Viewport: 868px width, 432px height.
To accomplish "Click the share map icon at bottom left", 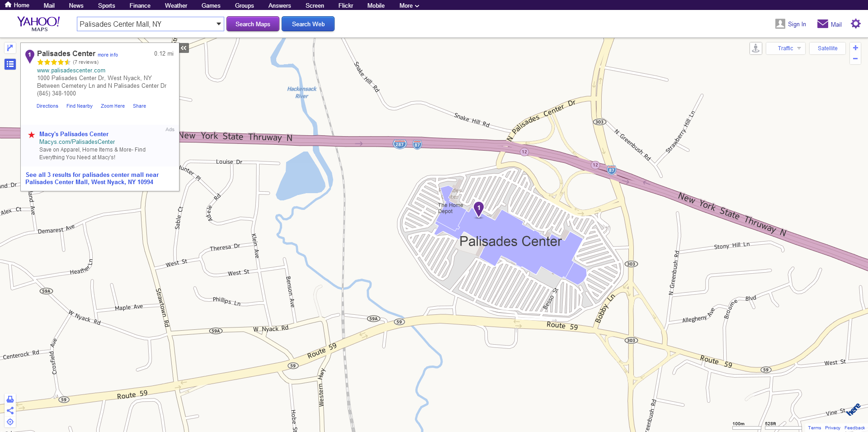I will point(10,410).
